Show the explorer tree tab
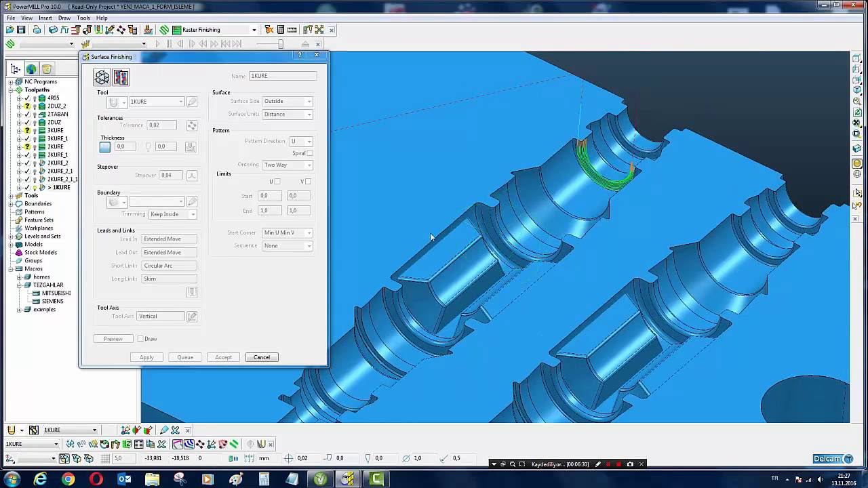868x488 pixels. (x=15, y=69)
